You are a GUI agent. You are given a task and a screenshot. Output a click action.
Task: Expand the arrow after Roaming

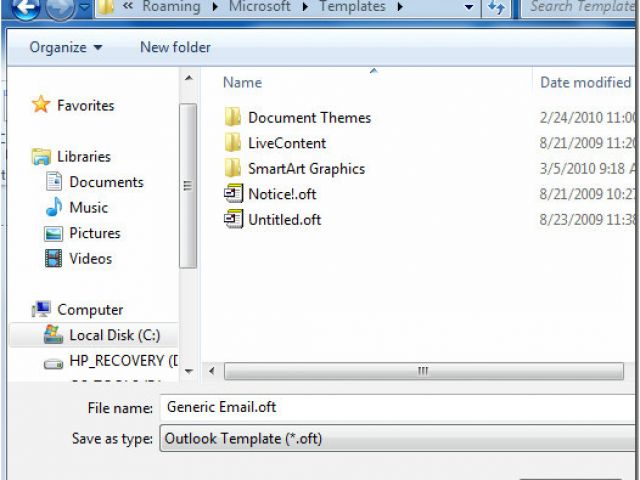(x=215, y=7)
